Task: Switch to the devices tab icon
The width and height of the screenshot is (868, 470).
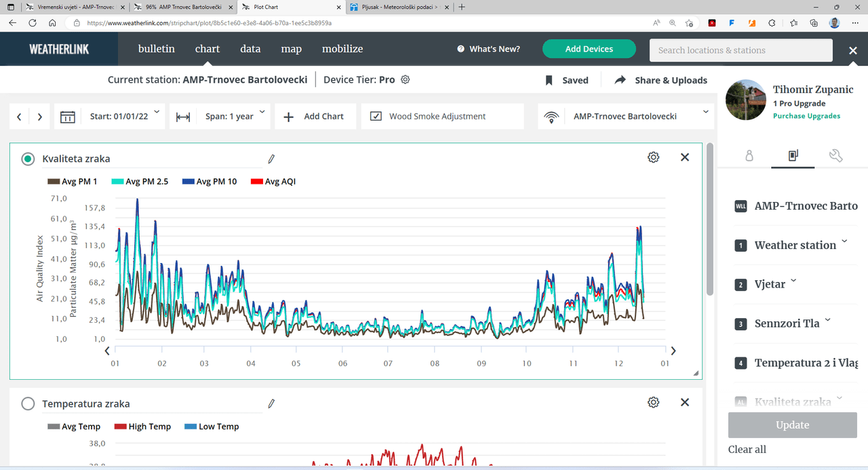Action: click(793, 156)
